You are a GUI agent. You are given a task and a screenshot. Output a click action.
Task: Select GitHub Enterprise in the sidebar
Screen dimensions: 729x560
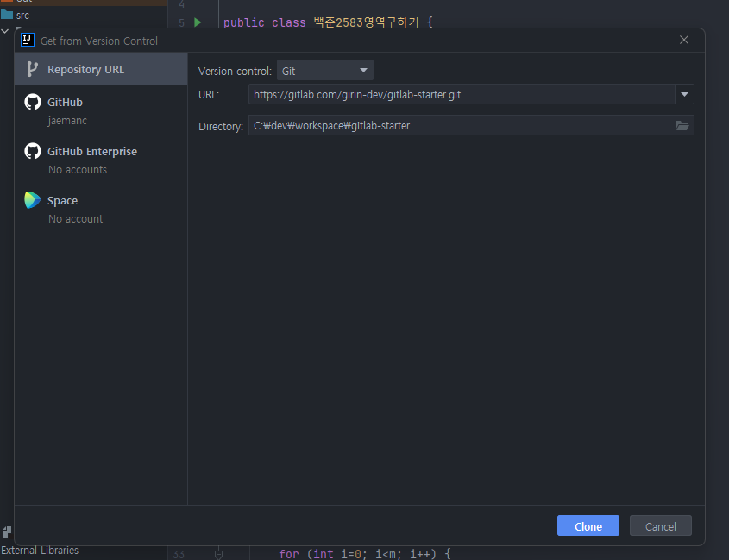101,160
